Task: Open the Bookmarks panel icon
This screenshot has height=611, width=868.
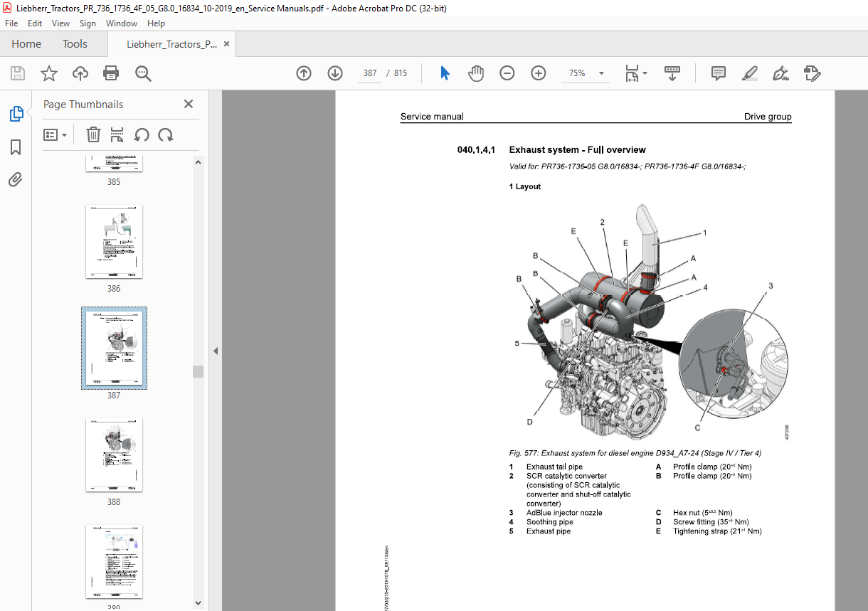Action: [16, 147]
